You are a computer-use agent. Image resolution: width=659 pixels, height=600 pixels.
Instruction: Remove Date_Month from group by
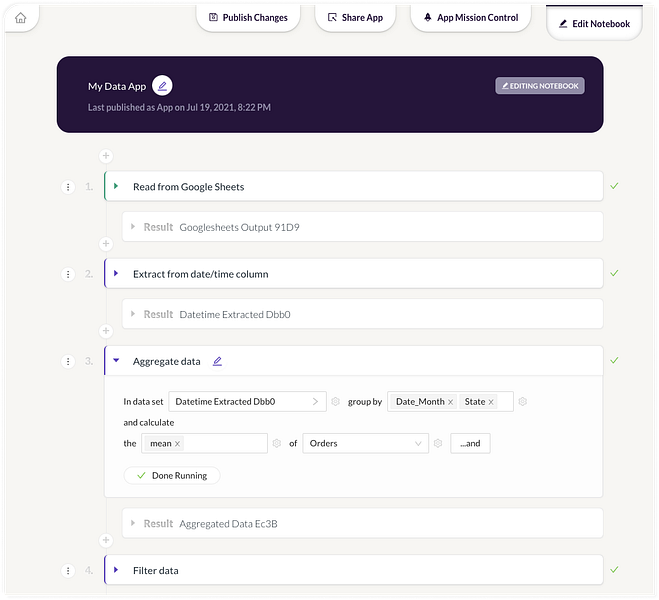click(450, 402)
